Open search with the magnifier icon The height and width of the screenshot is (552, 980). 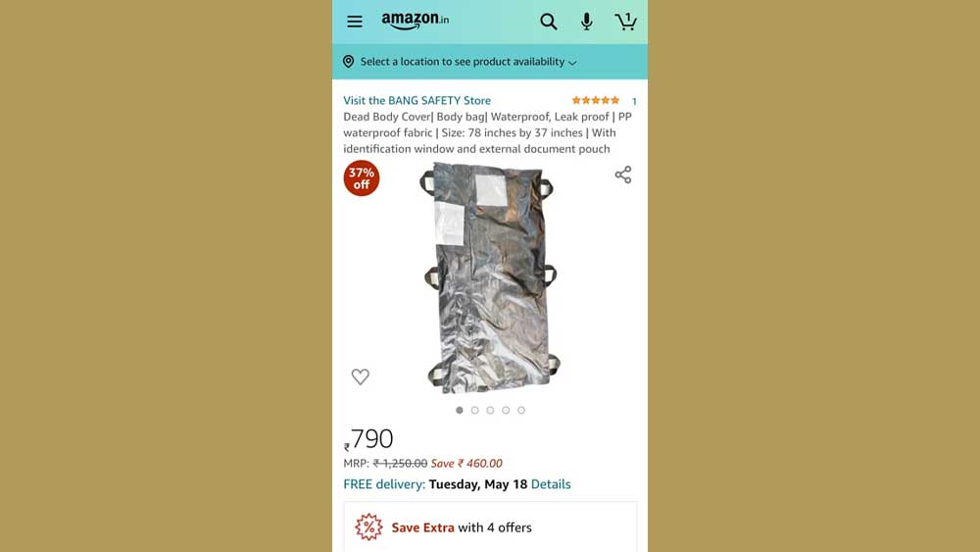coord(548,22)
